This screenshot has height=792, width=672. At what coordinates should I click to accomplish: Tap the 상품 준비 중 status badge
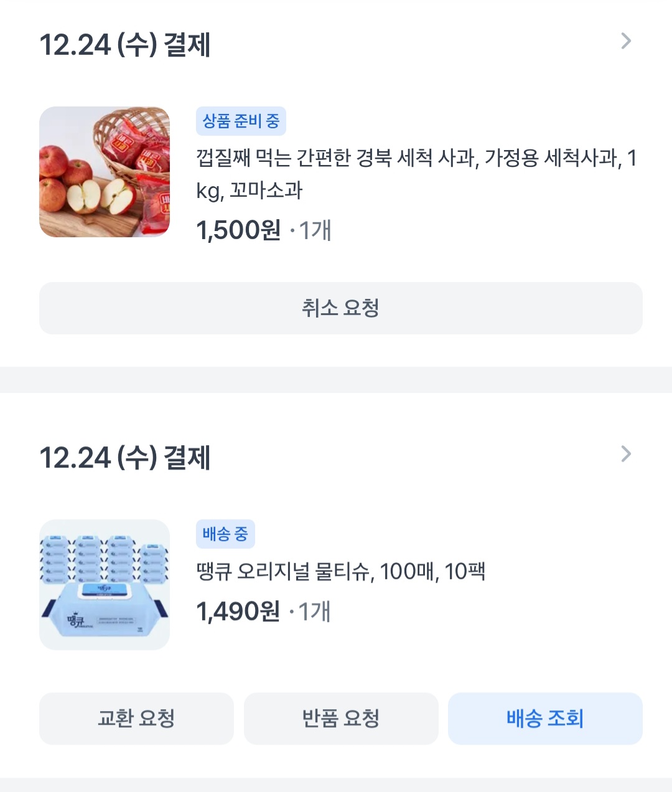[241, 121]
